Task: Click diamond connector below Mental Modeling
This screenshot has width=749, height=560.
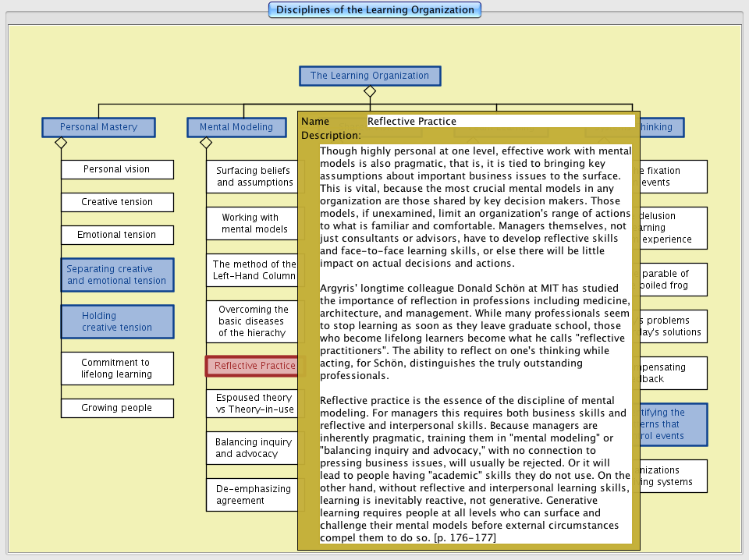Action: coord(206,143)
